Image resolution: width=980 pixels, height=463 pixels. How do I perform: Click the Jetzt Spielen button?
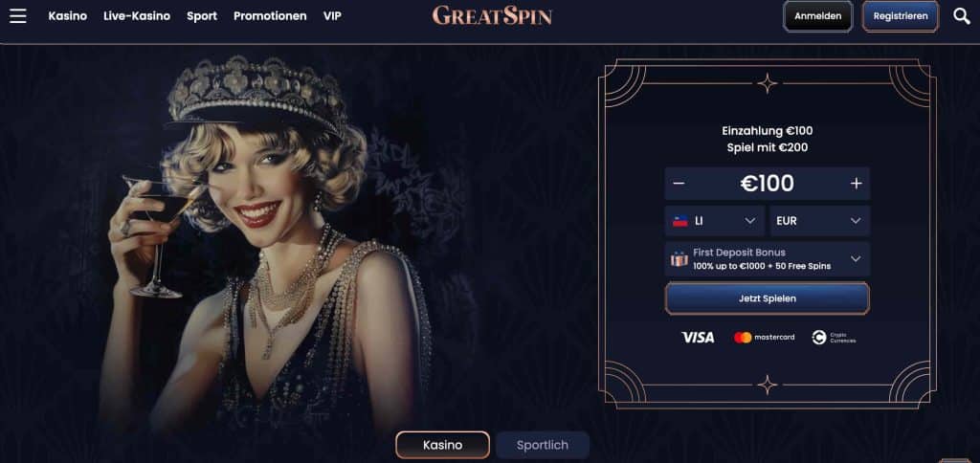[767, 298]
